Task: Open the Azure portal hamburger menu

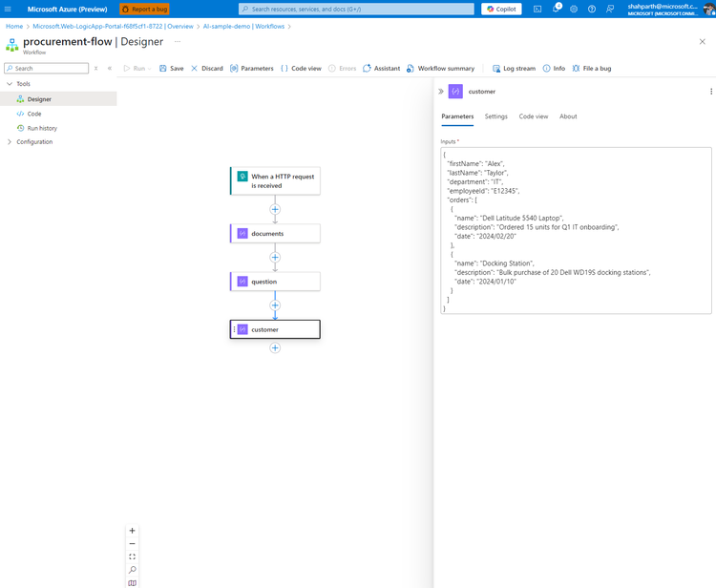Action: (8, 10)
